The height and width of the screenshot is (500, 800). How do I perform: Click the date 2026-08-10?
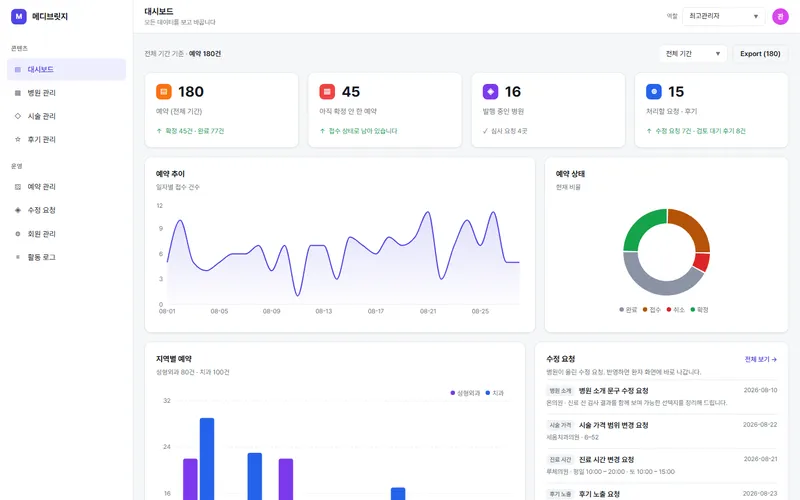coord(760,390)
